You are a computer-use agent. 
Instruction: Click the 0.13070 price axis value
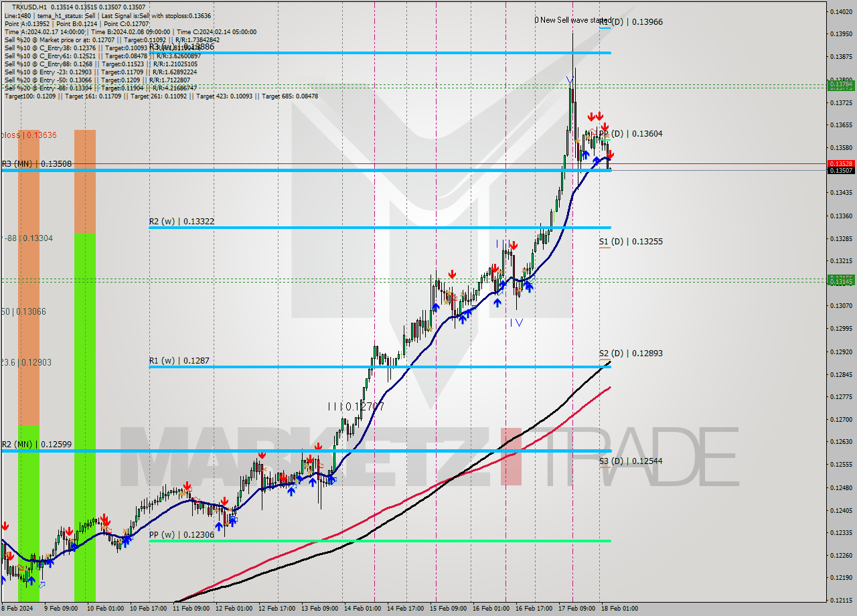(841, 305)
